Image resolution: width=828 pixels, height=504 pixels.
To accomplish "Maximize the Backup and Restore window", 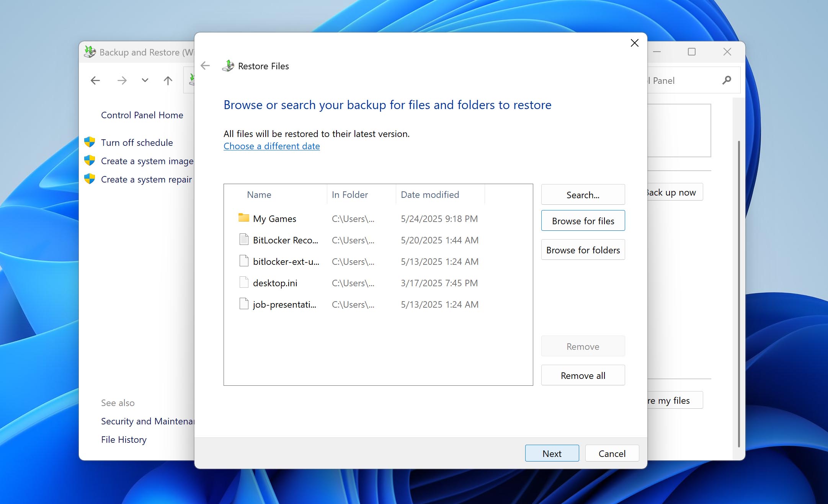I will [692, 52].
